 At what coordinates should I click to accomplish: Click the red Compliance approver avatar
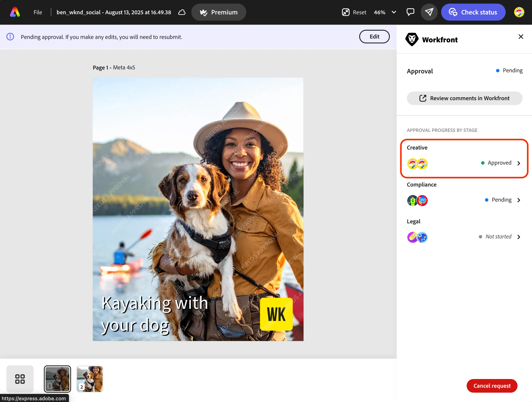(x=422, y=201)
